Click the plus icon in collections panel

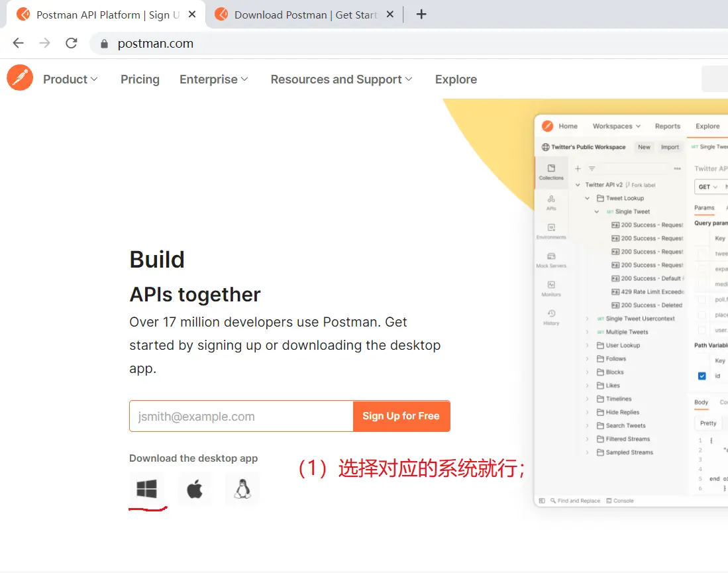pos(578,168)
